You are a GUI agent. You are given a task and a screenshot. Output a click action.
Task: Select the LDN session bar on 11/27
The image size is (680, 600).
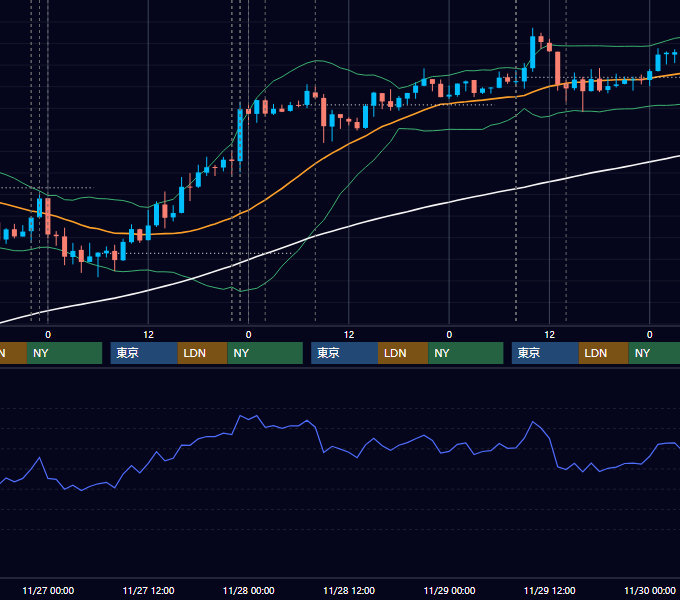point(203,353)
